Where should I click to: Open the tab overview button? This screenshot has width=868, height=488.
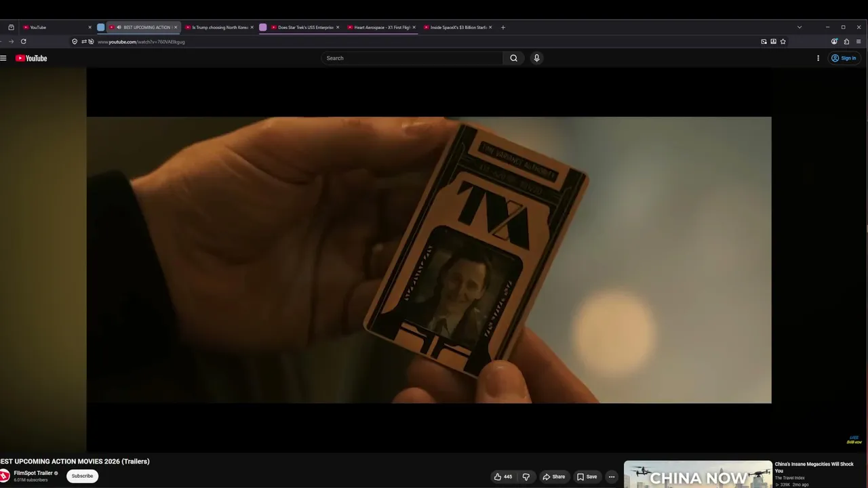click(x=11, y=27)
